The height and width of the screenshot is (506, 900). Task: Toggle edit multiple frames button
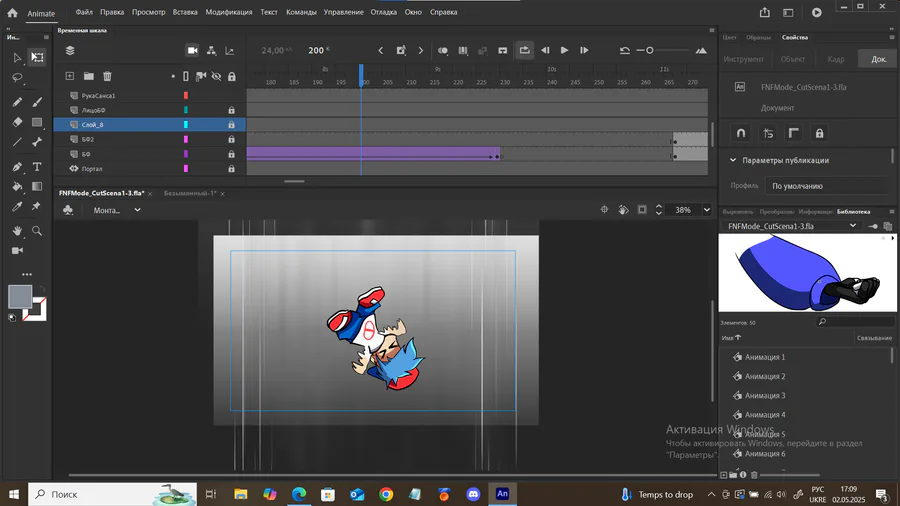click(463, 50)
